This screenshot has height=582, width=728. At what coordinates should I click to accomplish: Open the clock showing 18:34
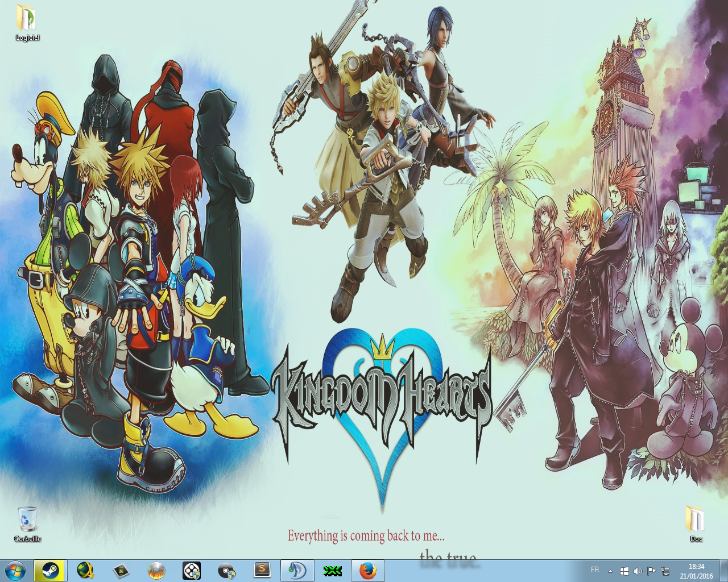point(696,571)
